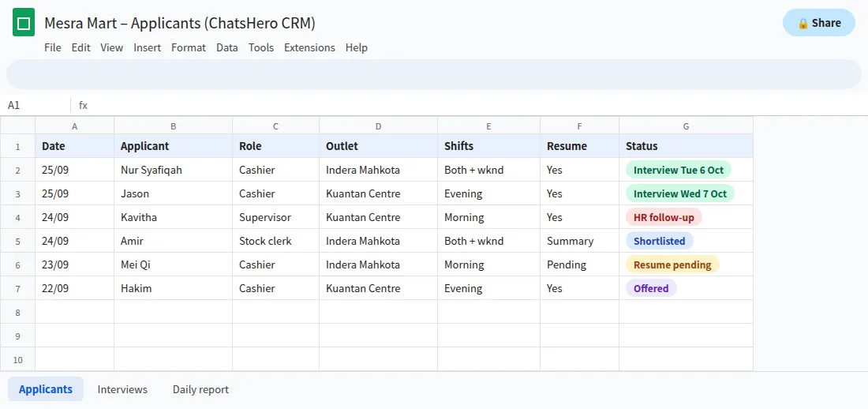Open the Extensions menu
This screenshot has height=409, width=868.
point(309,47)
